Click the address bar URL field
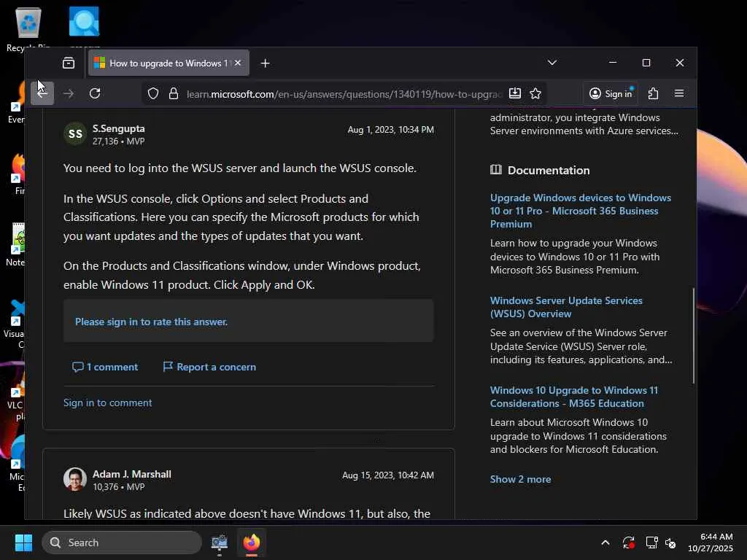Image resolution: width=747 pixels, height=560 pixels. tap(344, 94)
